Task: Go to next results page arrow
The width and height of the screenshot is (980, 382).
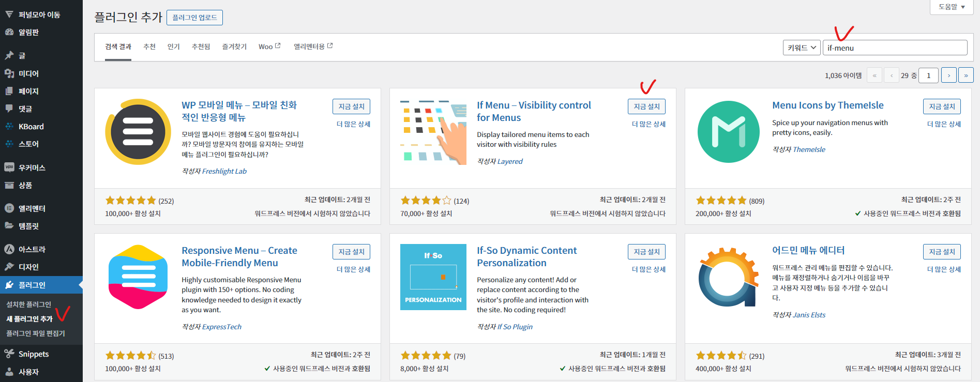Action: tap(948, 75)
